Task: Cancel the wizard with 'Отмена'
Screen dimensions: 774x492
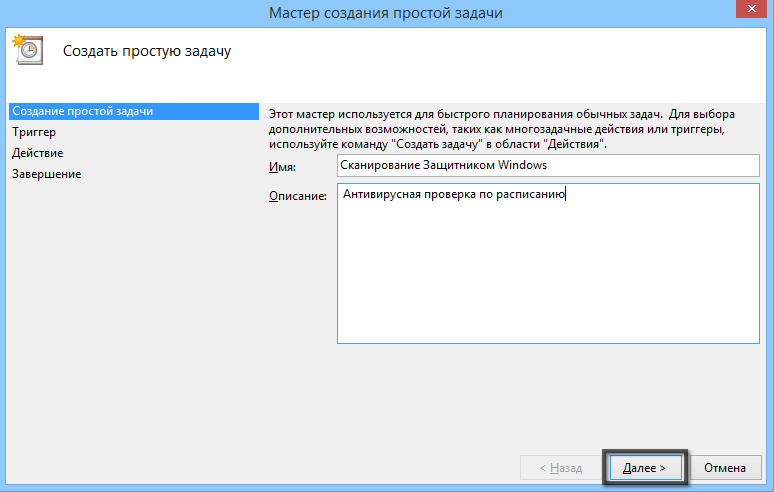Action: click(725, 467)
